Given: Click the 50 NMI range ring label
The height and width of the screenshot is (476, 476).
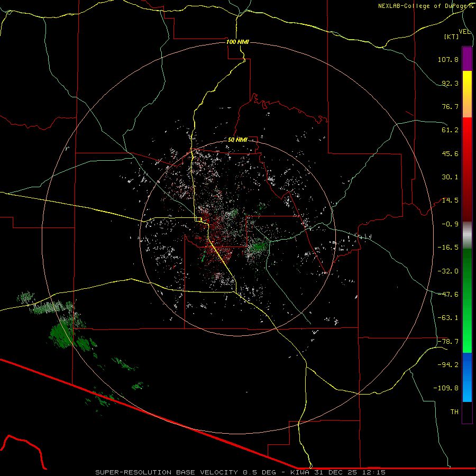Looking at the screenshot, I should tap(237, 140).
